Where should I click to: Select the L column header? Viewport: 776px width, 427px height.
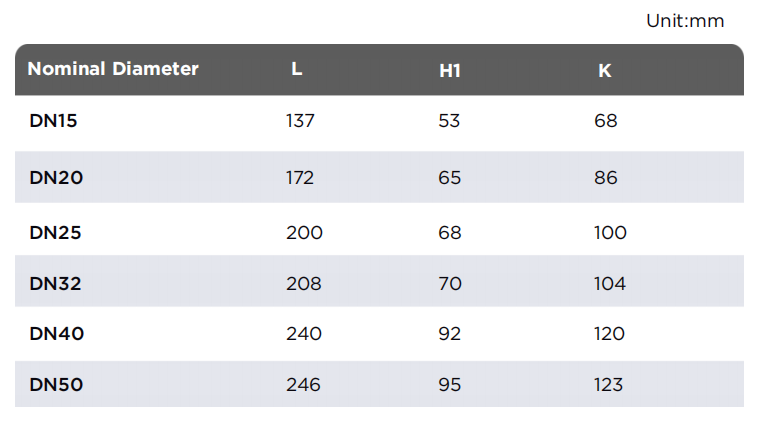tap(296, 69)
